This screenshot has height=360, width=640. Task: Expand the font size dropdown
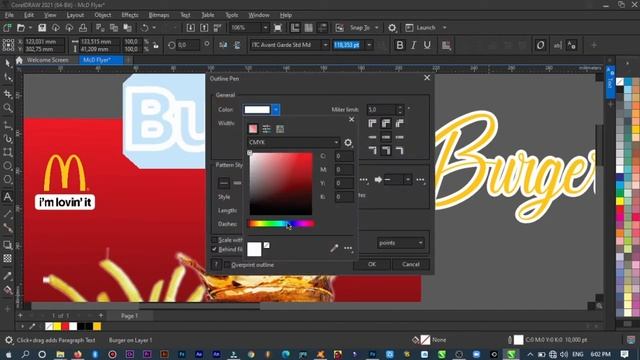tap(369, 45)
